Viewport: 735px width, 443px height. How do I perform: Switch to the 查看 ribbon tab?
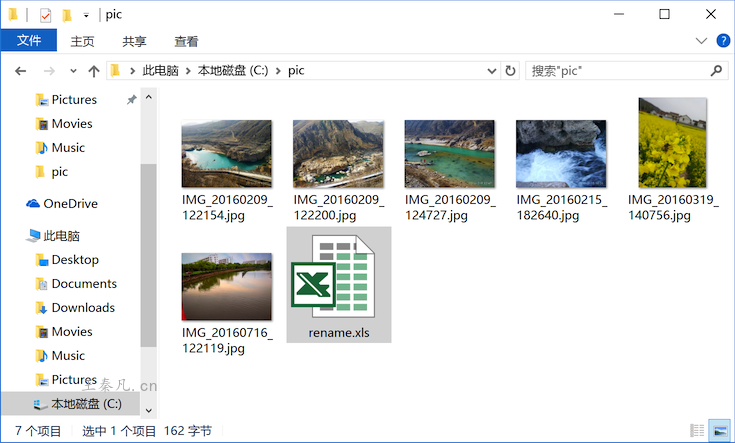(186, 41)
